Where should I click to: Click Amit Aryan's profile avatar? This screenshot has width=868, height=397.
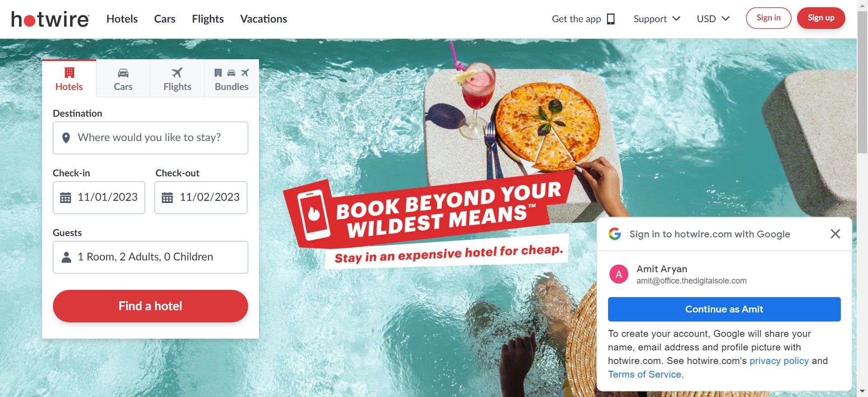(619, 274)
